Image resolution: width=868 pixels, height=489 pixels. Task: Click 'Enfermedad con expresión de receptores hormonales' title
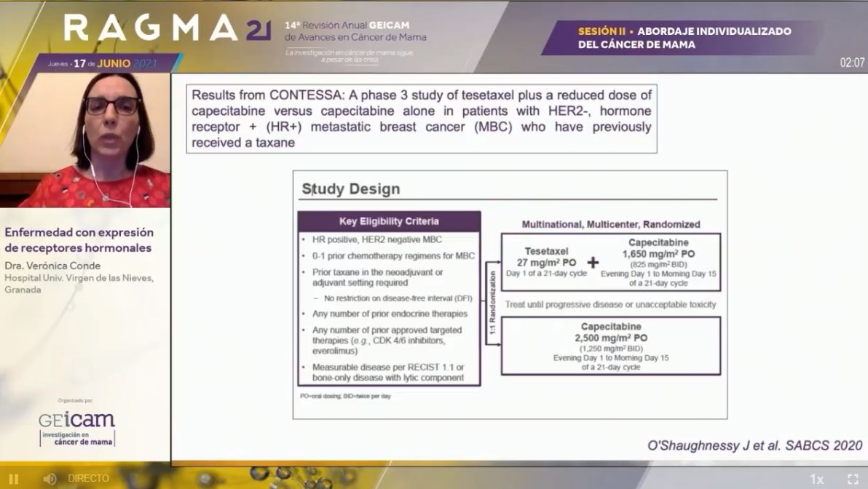tap(79, 240)
